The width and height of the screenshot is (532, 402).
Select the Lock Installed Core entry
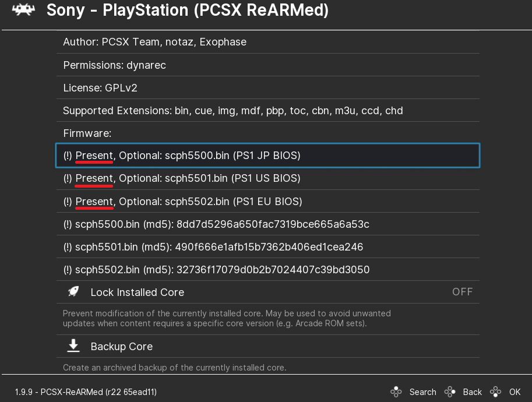(x=138, y=292)
